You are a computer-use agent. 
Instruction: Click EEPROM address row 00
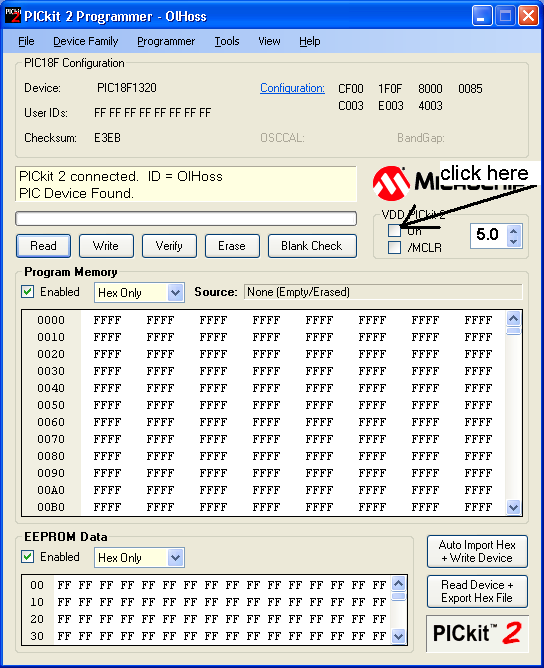click(x=37, y=585)
